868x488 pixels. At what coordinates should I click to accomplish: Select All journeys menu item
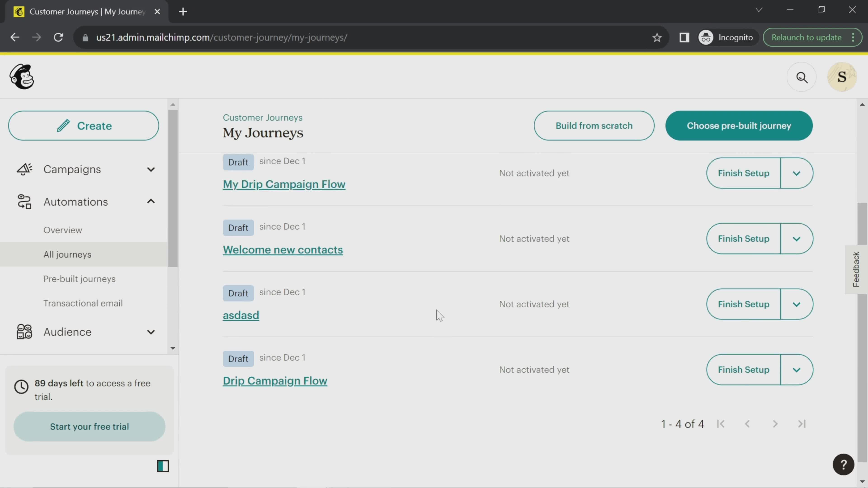pos(67,254)
